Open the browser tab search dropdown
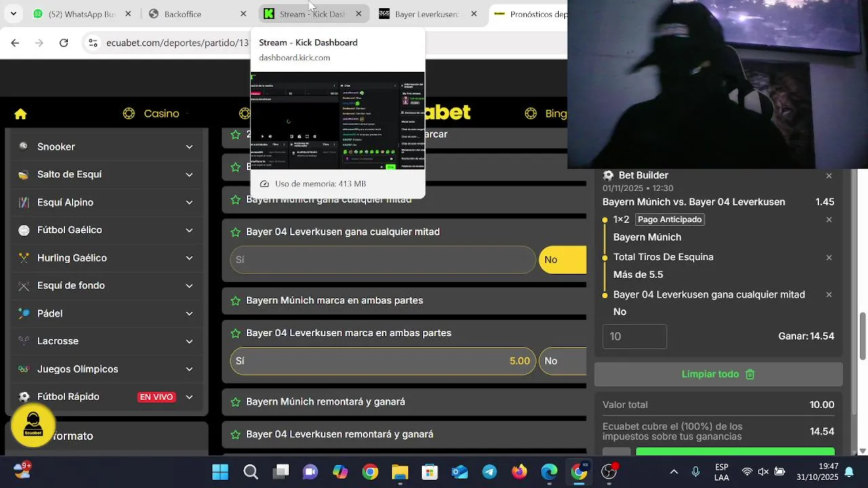This screenshot has height=488, width=868. point(13,14)
